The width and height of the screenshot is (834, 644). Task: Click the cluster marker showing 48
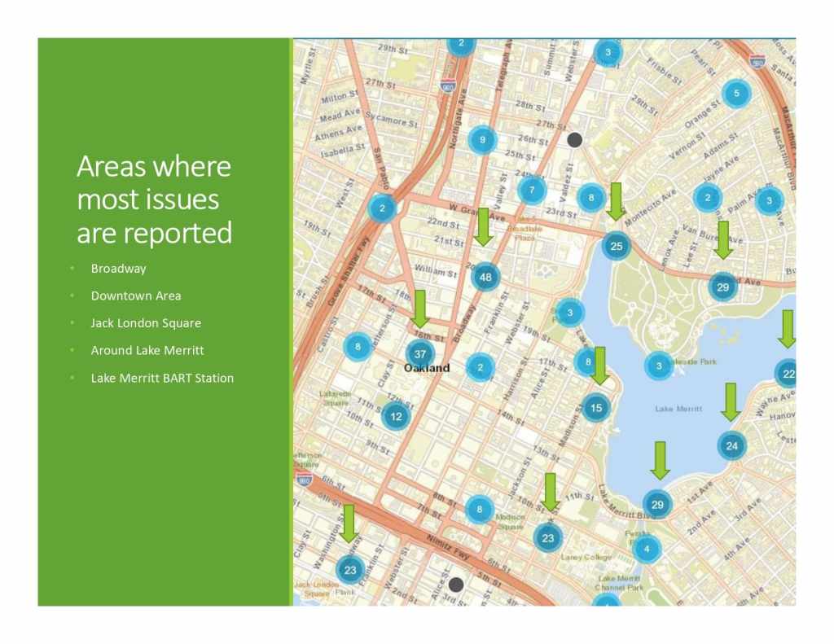click(x=485, y=277)
